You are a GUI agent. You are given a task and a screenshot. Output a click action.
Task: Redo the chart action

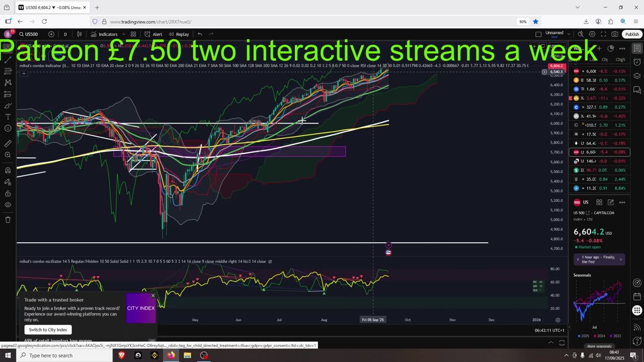coord(211,34)
